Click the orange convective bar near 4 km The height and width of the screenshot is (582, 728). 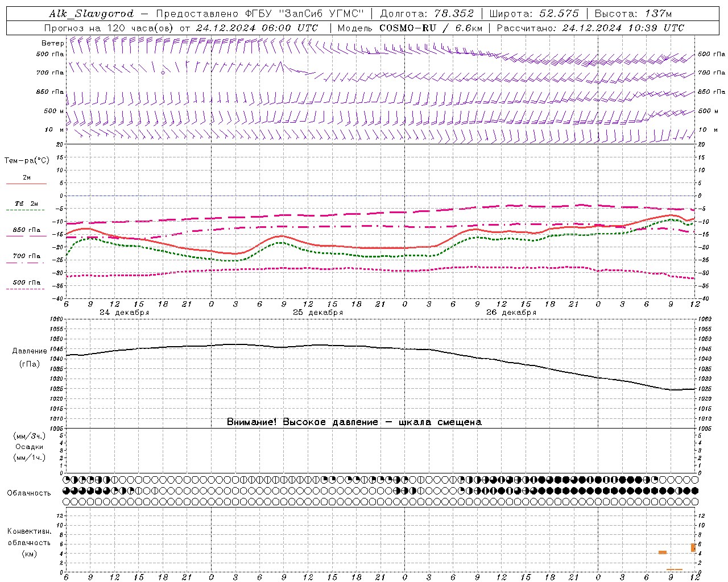coord(663,552)
